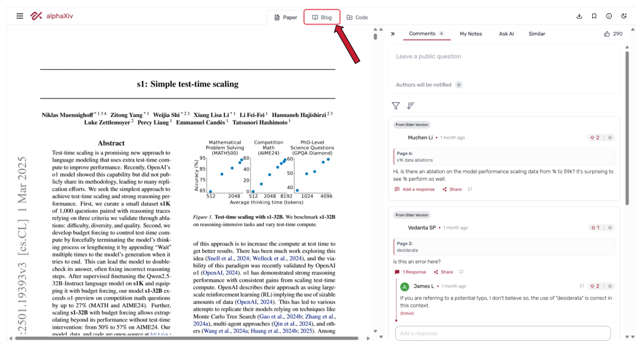Screen dimensions: 644x355
Task: Open the Similar tab
Action: [537, 33]
